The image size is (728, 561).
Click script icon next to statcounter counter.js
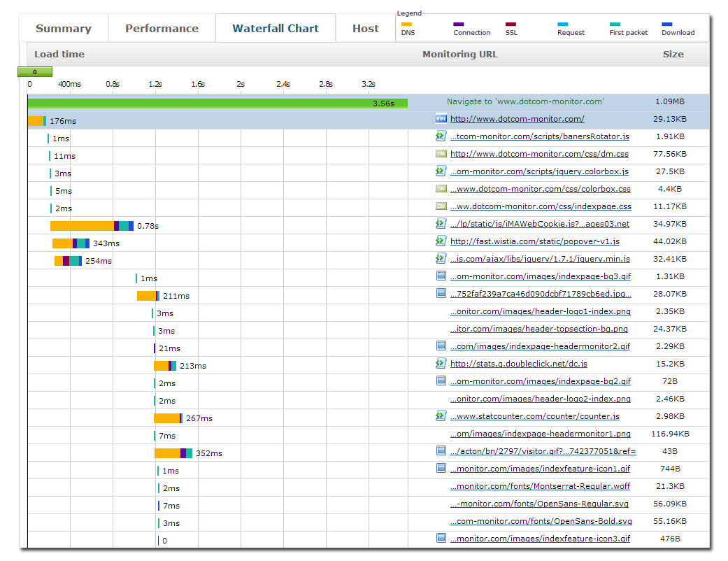441,416
